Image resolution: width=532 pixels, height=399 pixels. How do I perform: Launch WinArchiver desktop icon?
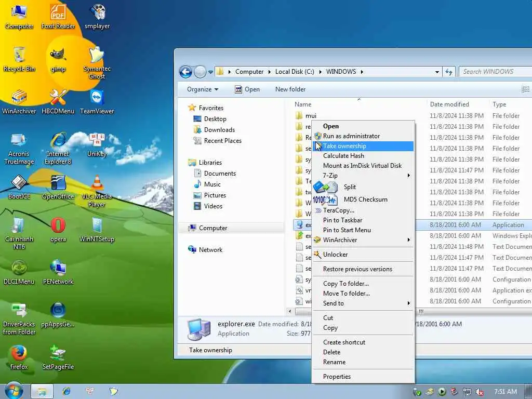click(19, 101)
